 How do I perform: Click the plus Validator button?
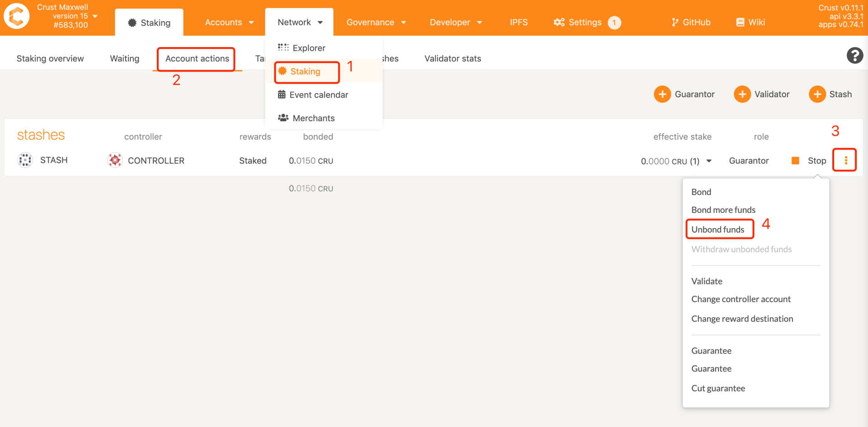(761, 94)
